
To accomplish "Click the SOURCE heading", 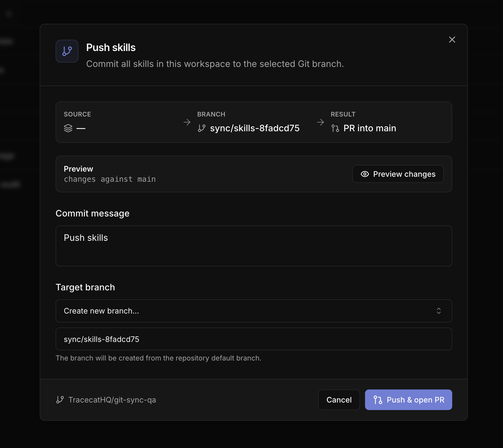I will [x=77, y=114].
